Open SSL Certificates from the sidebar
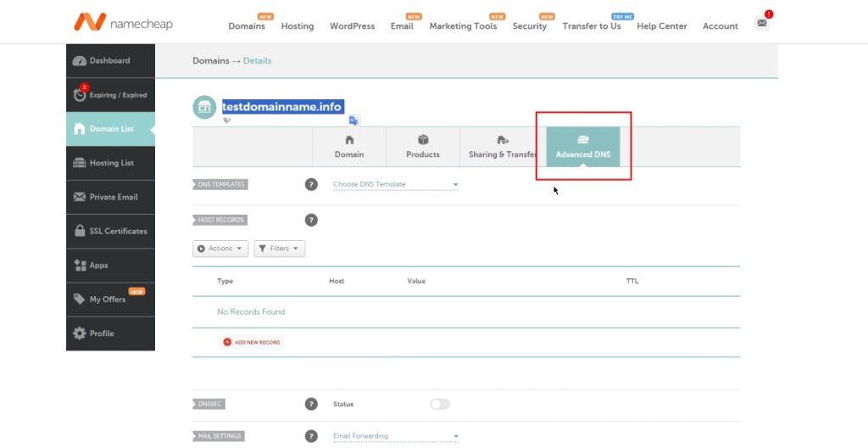Image resolution: width=868 pixels, height=448 pixels. 111,231
